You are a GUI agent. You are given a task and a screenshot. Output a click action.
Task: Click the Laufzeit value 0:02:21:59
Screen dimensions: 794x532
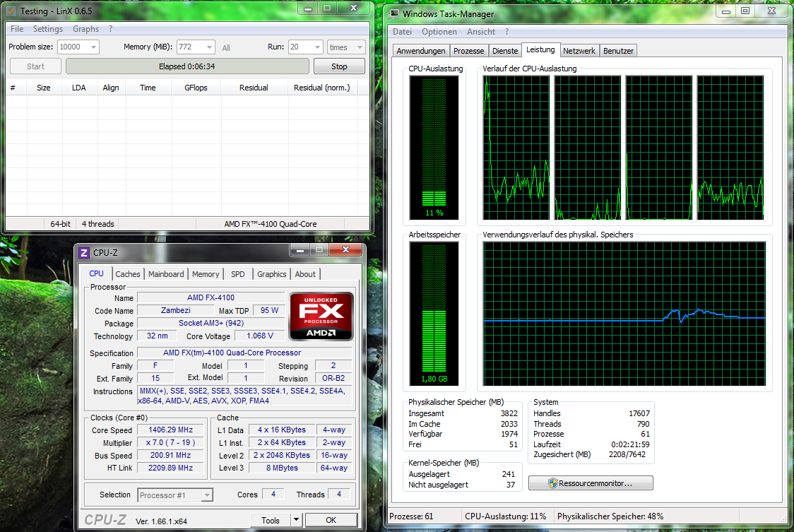click(x=630, y=444)
